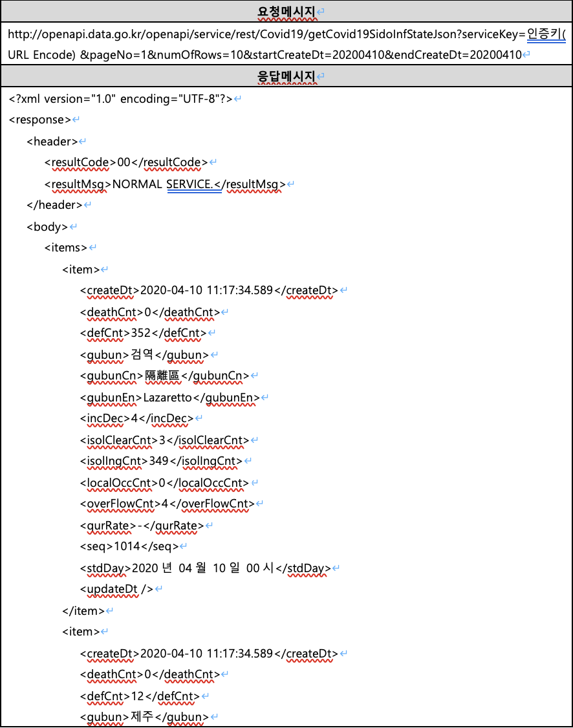Screen dimensions: 573x728
Task: Select the seq 1014 line
Action: [x=129, y=546]
